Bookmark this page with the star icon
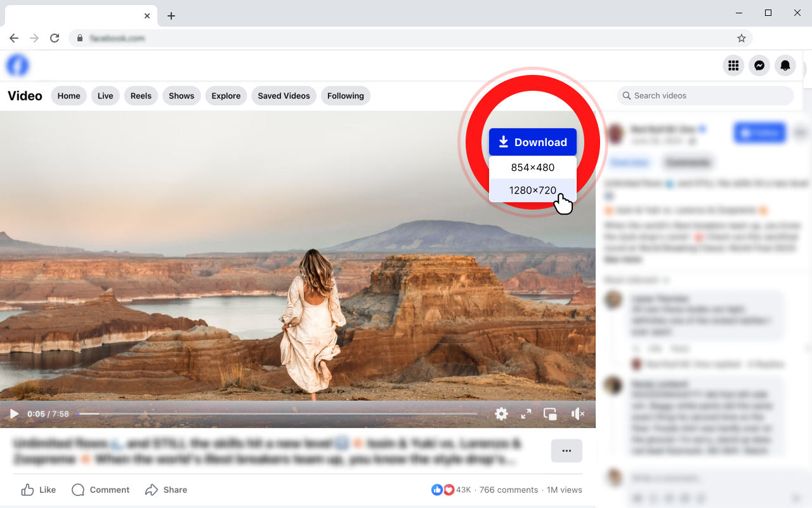 click(x=741, y=38)
